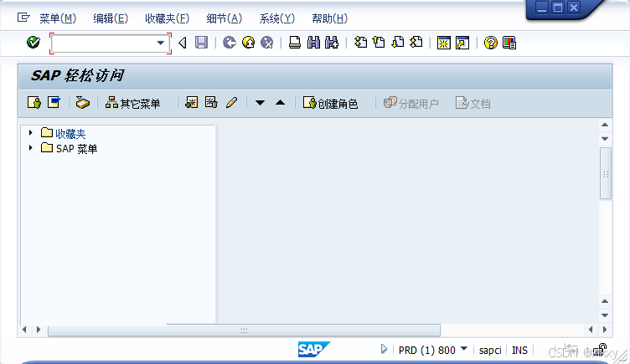Click the right pane vertical scrollbar thumb
The width and height of the screenshot is (630, 364).
(x=605, y=173)
